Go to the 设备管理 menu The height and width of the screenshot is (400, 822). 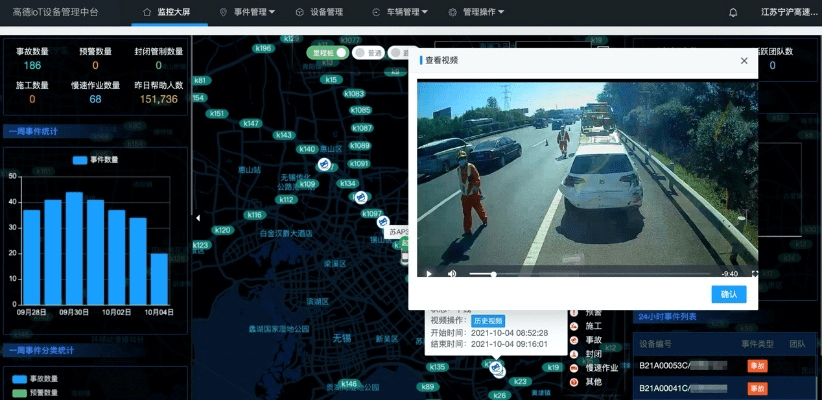(320, 13)
